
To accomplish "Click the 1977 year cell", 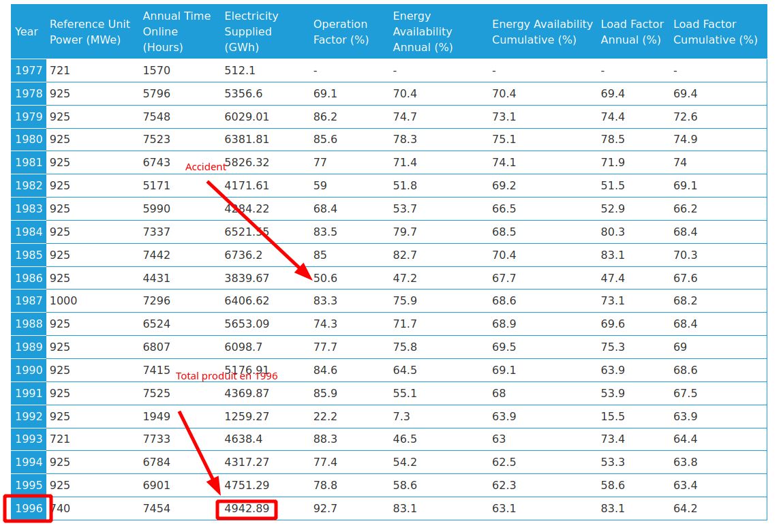I will tap(29, 70).
